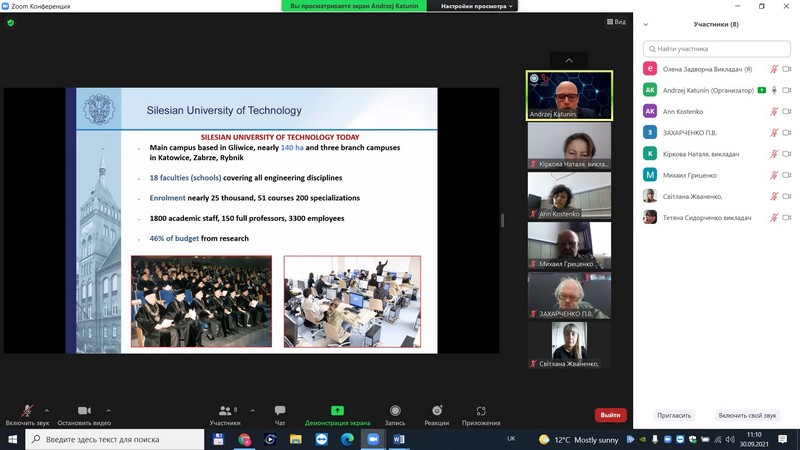Expand the audio options arrow beside microphone

47,410
